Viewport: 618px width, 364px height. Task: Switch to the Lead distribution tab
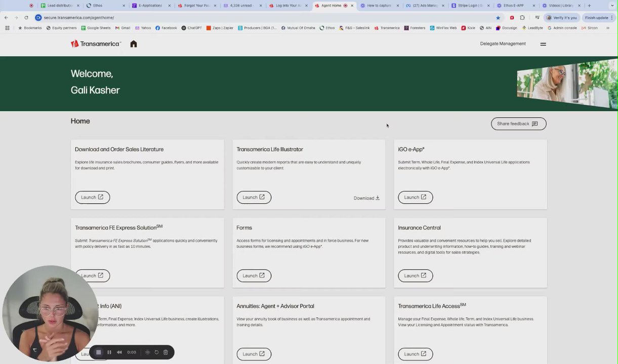coord(59,6)
